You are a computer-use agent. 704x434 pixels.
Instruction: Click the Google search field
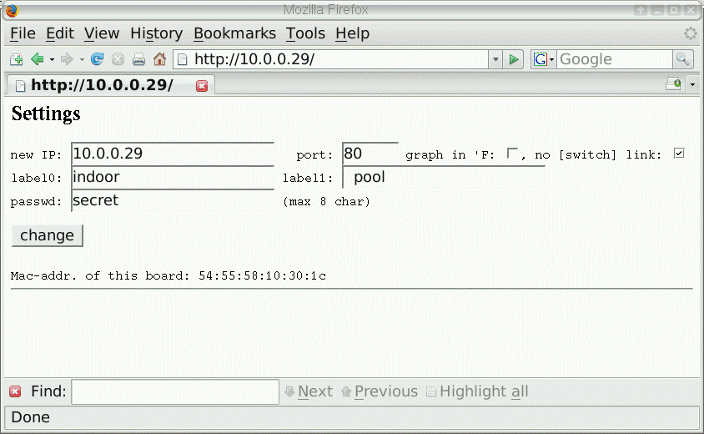click(615, 59)
